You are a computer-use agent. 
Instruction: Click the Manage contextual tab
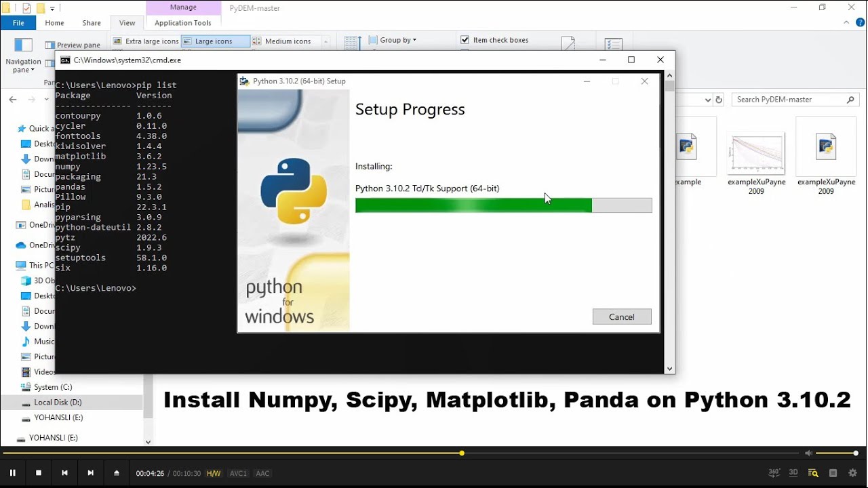click(183, 7)
